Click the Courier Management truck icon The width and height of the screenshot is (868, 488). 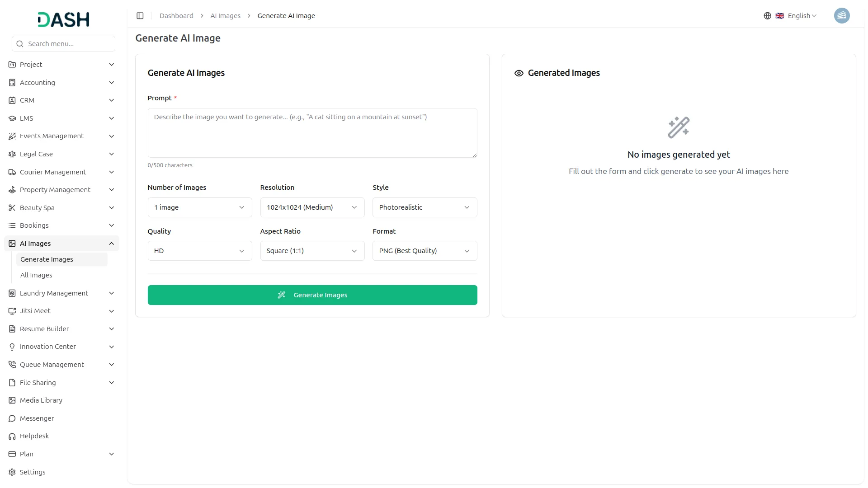12,172
